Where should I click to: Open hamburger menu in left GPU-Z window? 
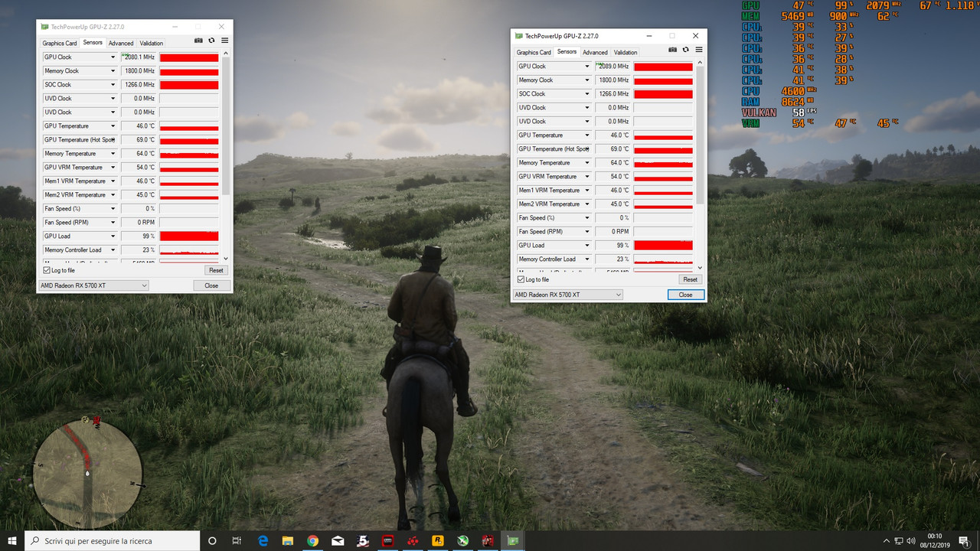(224, 41)
